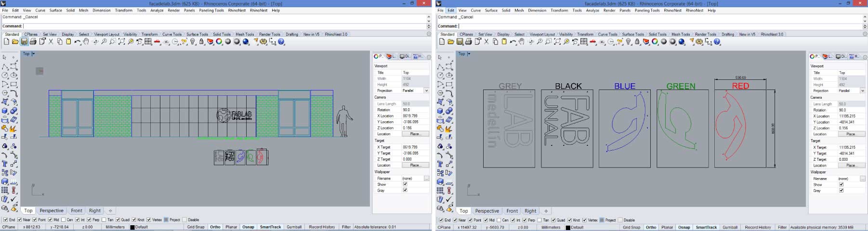Click black Default layer swatch in left window

pyautogui.click(x=132, y=227)
